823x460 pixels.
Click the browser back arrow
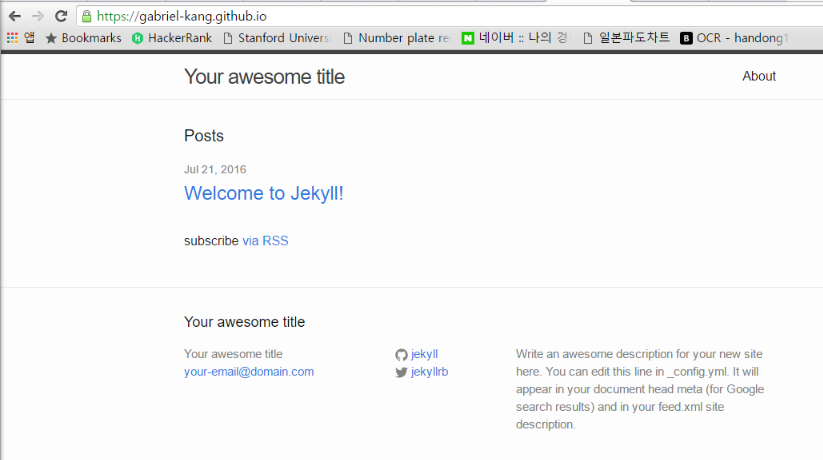pos(13,16)
